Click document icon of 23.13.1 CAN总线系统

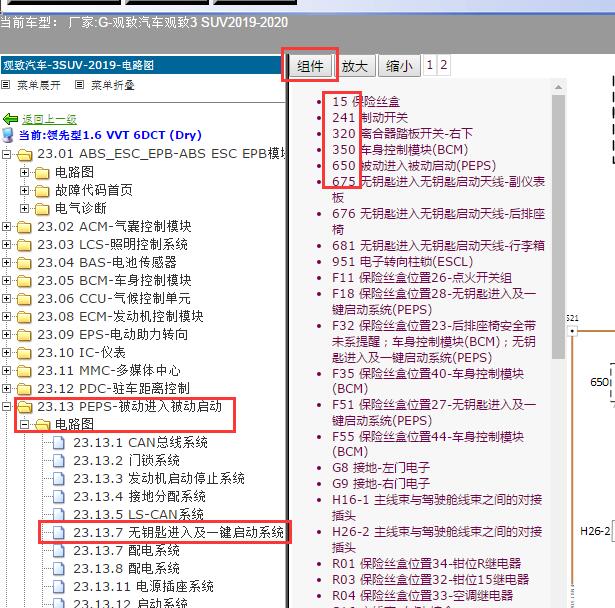[x=58, y=442]
